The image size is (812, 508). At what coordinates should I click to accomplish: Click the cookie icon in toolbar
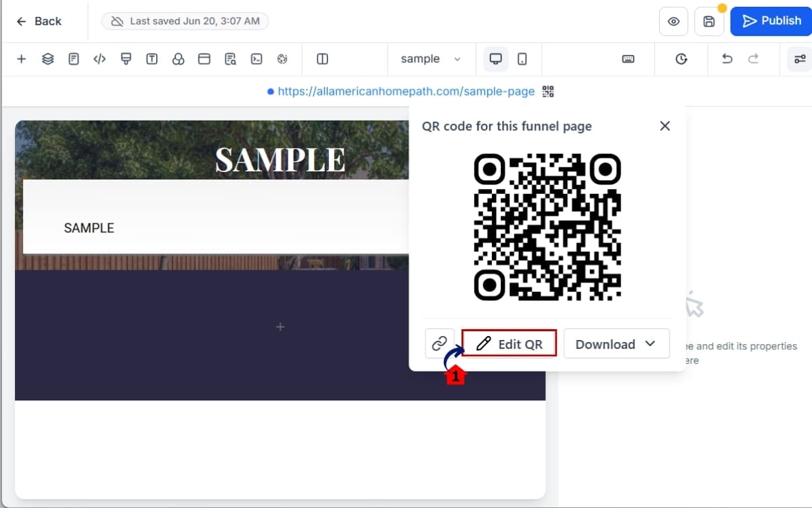pos(282,59)
